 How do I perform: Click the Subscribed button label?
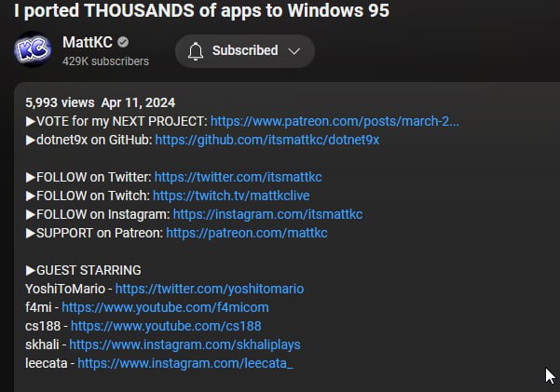click(x=245, y=50)
